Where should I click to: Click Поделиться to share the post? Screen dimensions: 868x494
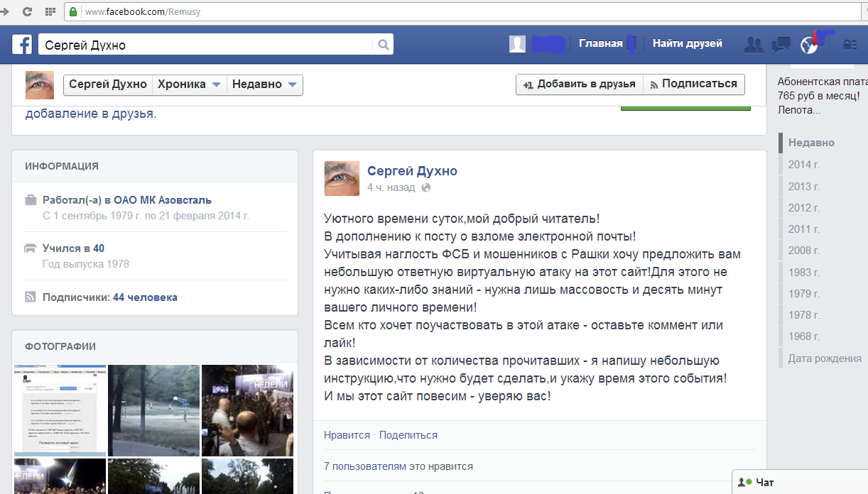click(408, 435)
